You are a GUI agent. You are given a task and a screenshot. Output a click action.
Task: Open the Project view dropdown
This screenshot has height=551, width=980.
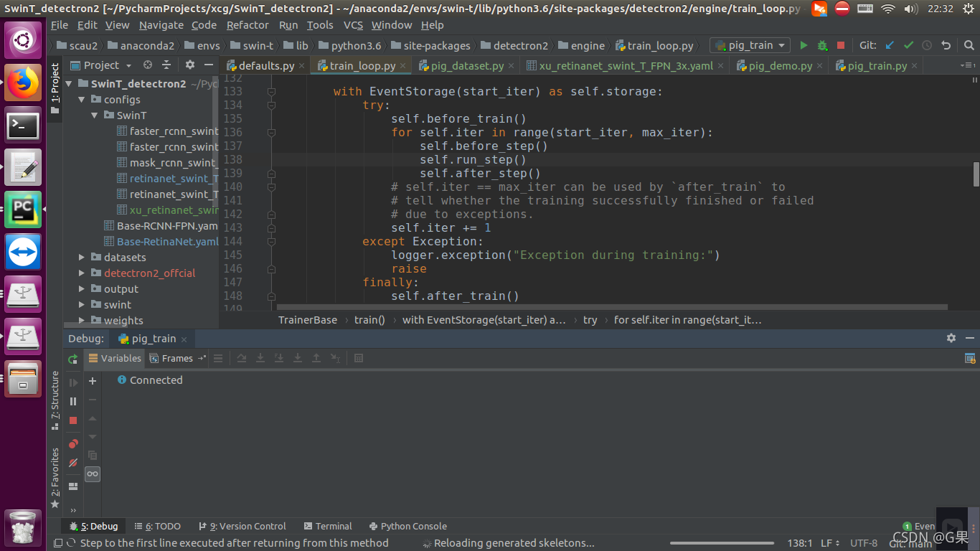[101, 65]
